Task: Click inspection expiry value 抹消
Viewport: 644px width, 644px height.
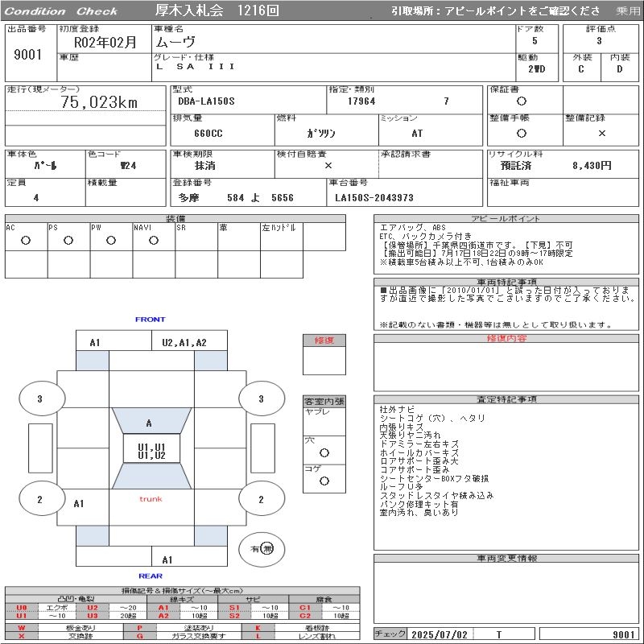Action: (x=205, y=166)
